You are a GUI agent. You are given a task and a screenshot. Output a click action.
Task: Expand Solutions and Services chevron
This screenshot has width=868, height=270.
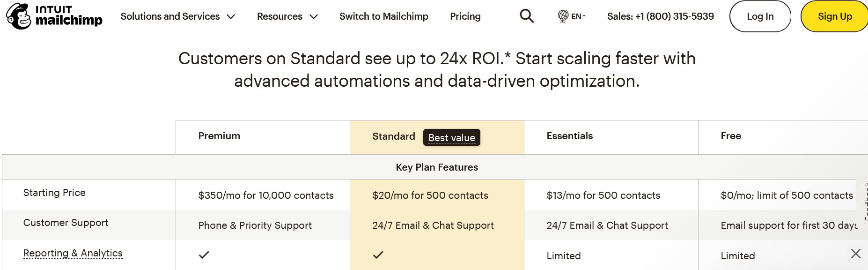tap(231, 17)
